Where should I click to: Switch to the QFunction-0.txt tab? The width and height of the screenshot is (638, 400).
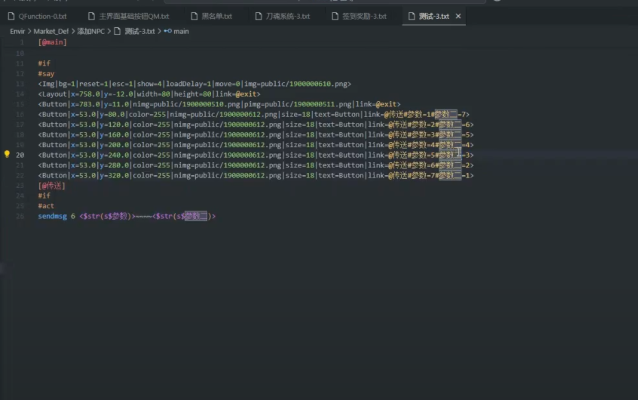click(42, 17)
